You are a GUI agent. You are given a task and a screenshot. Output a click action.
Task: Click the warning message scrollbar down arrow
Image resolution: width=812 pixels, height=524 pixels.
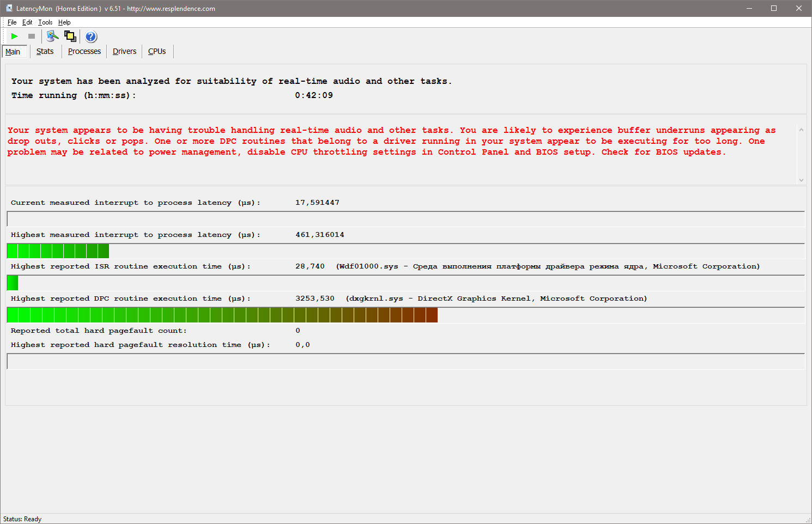pyautogui.click(x=801, y=180)
